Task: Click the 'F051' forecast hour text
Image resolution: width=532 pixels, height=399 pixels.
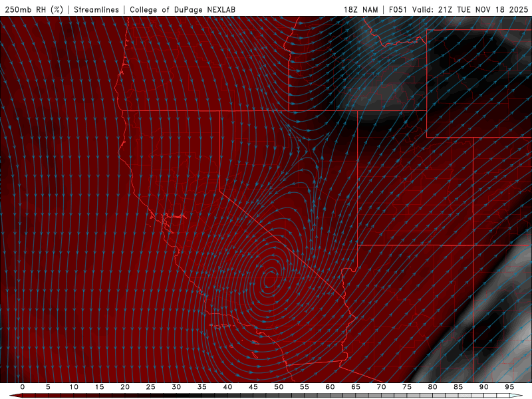Action: coord(398,9)
